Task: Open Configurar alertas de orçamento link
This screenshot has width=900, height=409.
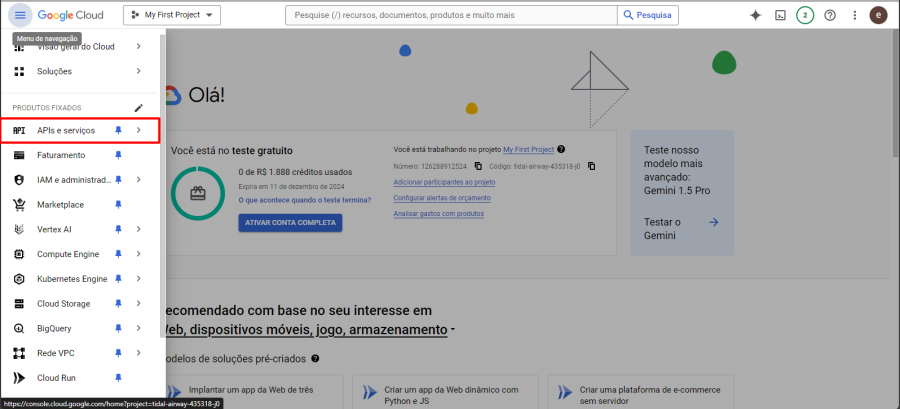Action: pyautogui.click(x=442, y=198)
